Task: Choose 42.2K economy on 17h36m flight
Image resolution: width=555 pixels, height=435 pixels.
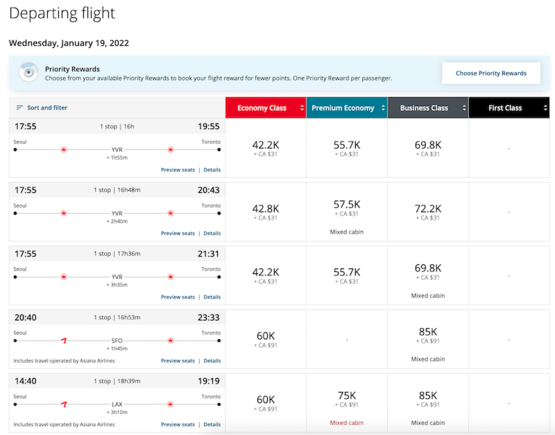Action: (x=266, y=276)
